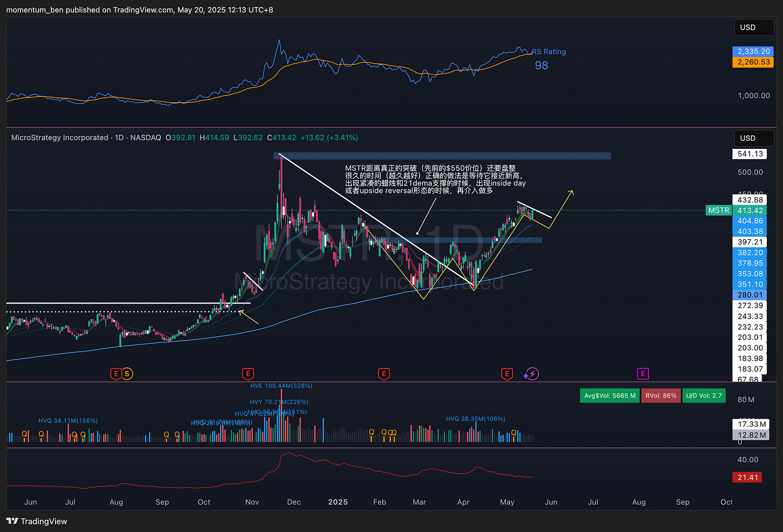The height and width of the screenshot is (532, 783).
Task: Click the RVol: 86% badge
Action: click(x=661, y=396)
